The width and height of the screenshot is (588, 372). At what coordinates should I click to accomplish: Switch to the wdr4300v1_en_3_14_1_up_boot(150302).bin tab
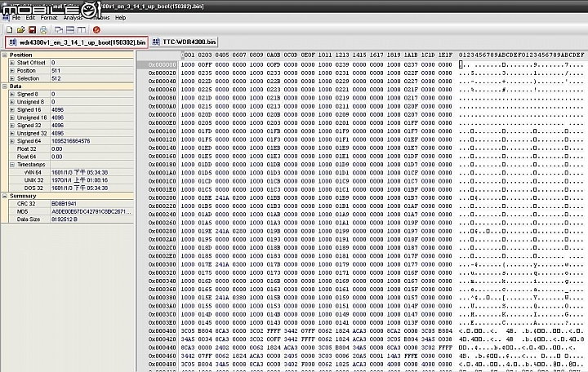coord(77,42)
